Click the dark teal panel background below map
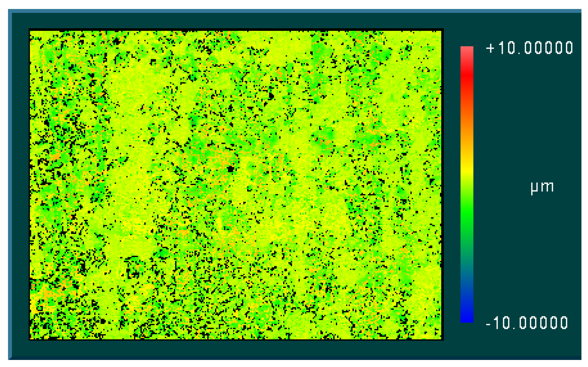 pyautogui.click(x=236, y=349)
